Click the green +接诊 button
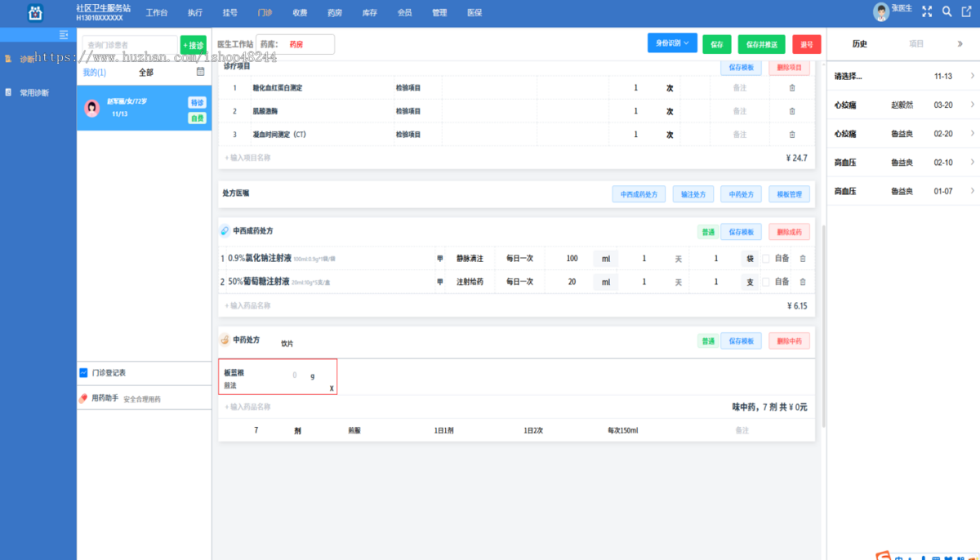The height and width of the screenshot is (560, 980). tap(194, 45)
